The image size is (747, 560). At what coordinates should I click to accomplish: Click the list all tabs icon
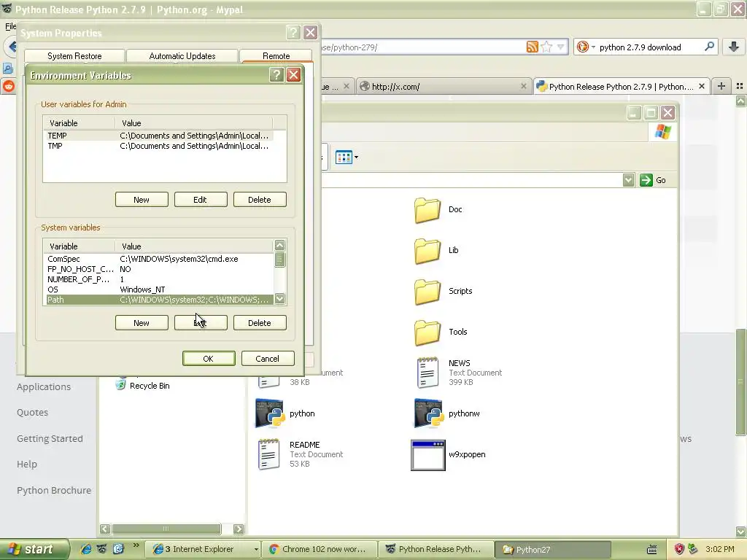(740, 86)
